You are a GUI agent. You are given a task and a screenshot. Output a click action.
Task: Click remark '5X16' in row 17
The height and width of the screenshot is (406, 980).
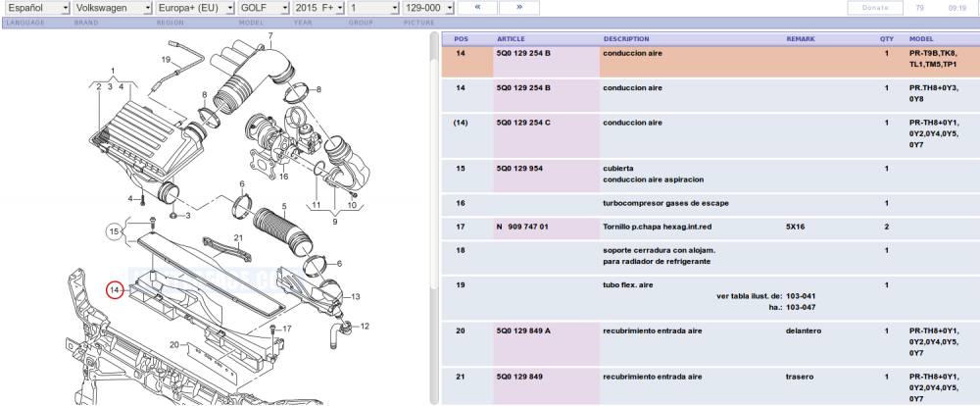coord(795,227)
